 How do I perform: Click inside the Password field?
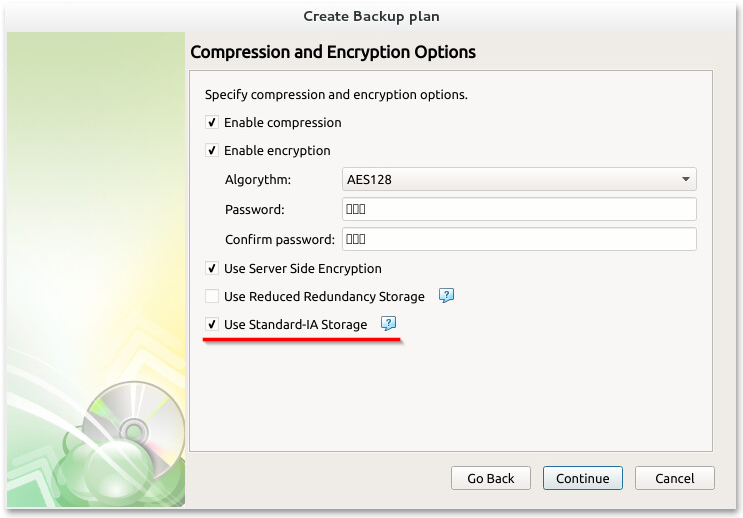519,209
